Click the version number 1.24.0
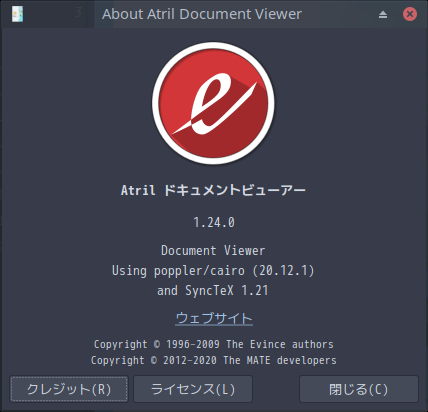This screenshot has height=412, width=428. [x=214, y=222]
